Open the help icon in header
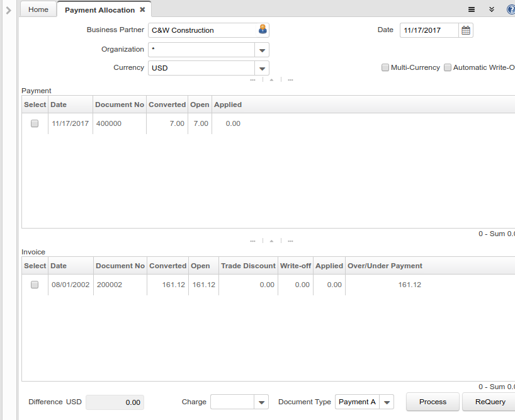Viewport: 515px width, 420px height. [x=511, y=9]
